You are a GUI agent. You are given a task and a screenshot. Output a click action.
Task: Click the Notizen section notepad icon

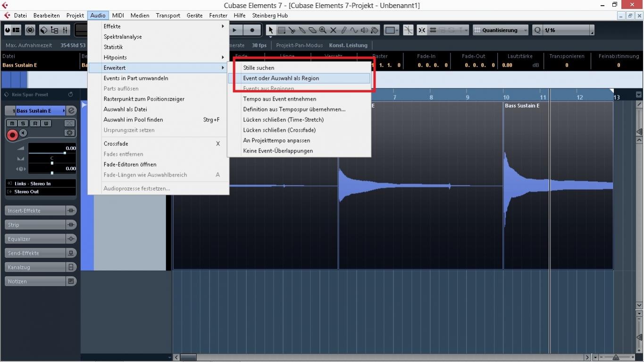71,281
